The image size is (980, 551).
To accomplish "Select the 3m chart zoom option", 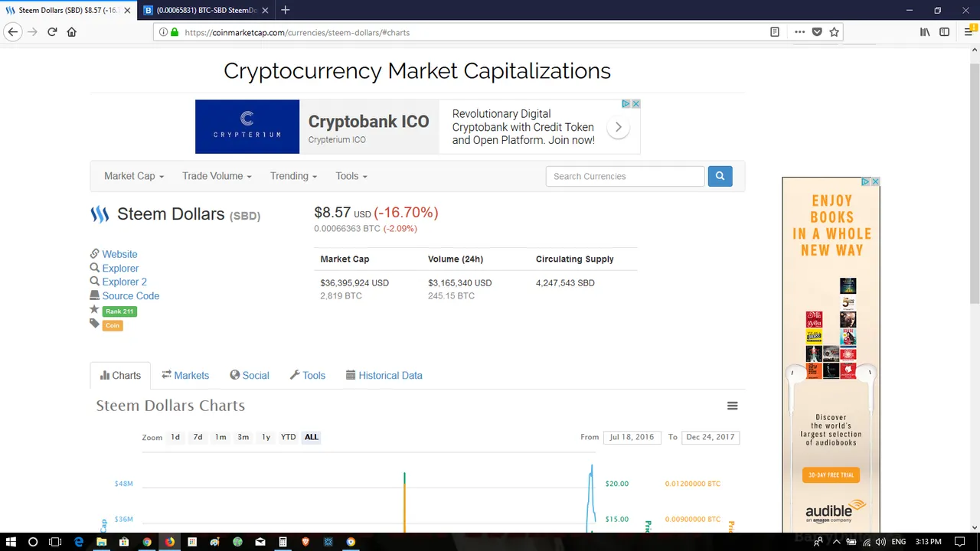I will (x=243, y=437).
